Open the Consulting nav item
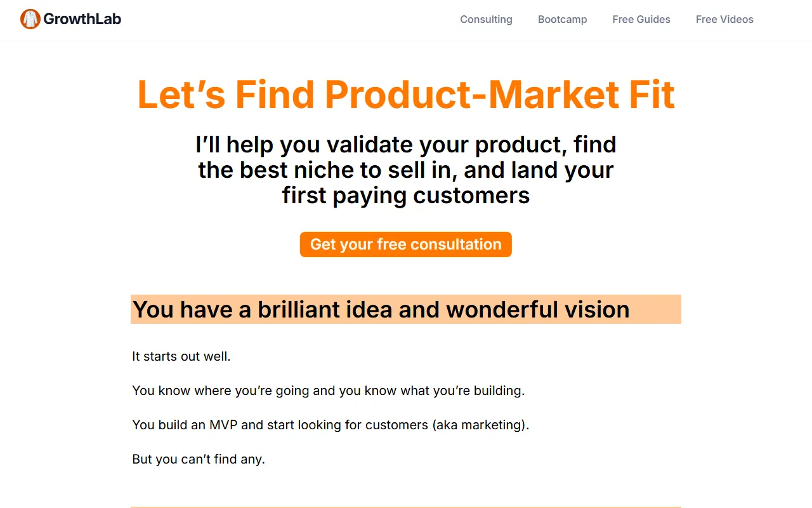 coord(486,19)
